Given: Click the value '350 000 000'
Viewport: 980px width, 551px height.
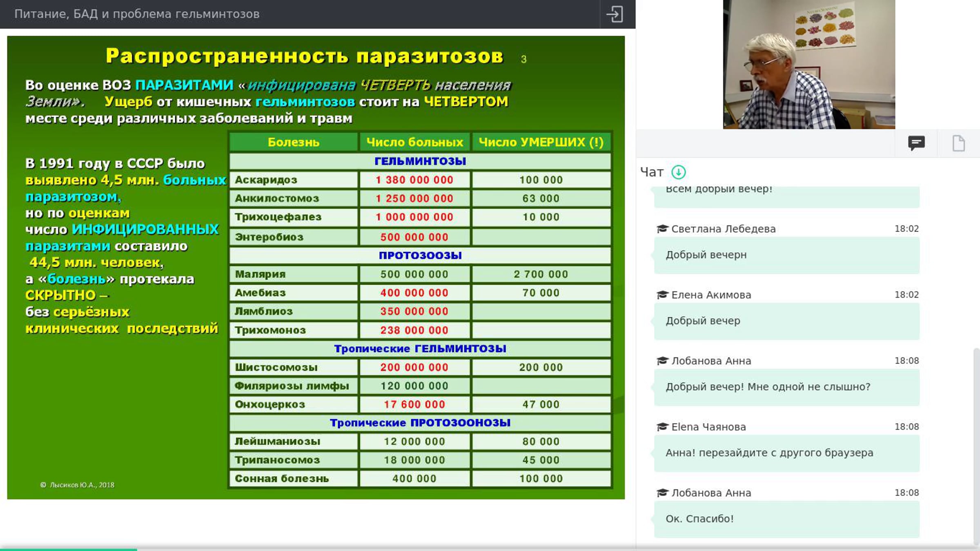Looking at the screenshot, I should 414,312.
